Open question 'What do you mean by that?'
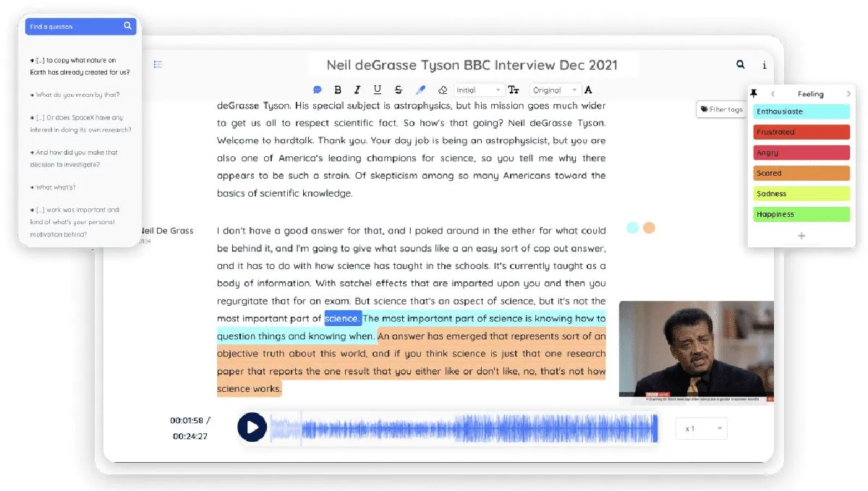 75,95
